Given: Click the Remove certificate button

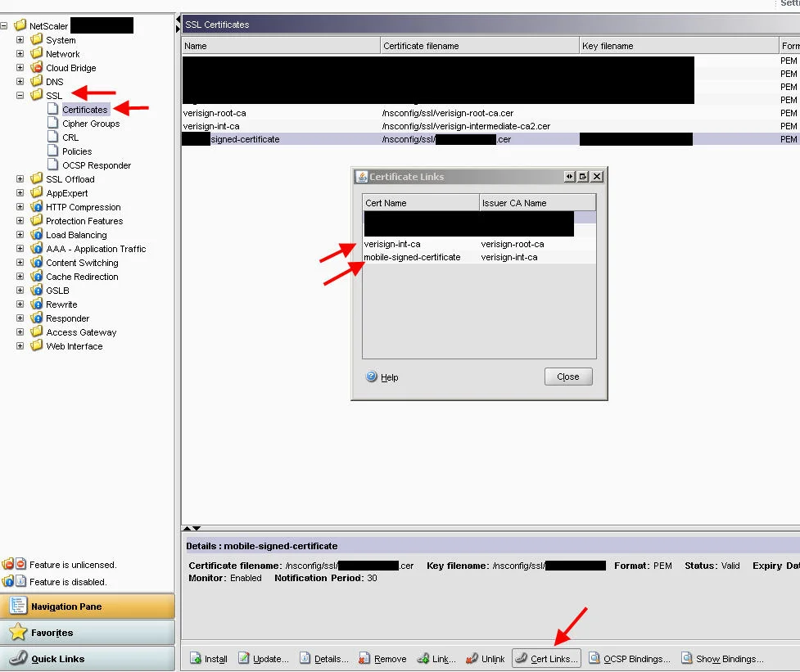Looking at the screenshot, I should 382,658.
